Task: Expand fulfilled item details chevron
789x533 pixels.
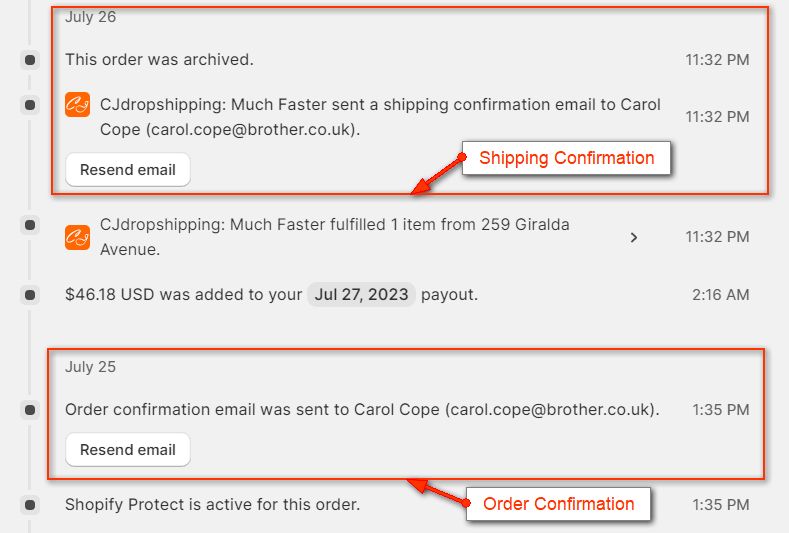Action: 633,238
